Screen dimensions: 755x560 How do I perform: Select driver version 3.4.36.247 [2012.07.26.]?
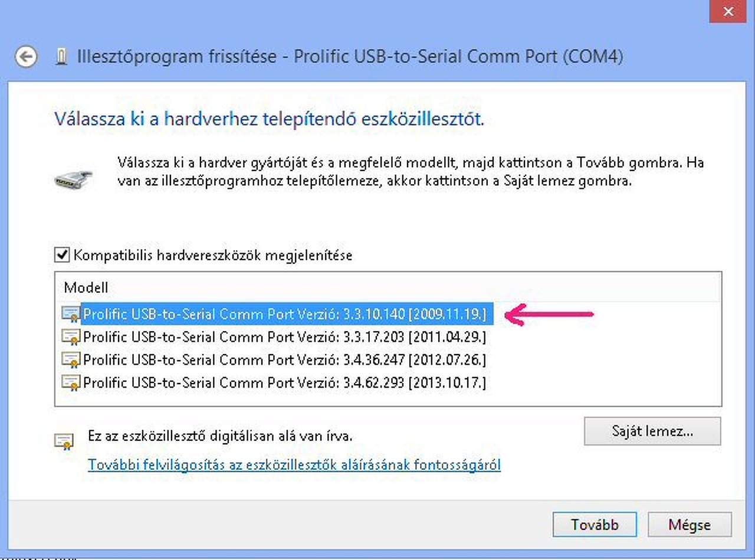(285, 359)
